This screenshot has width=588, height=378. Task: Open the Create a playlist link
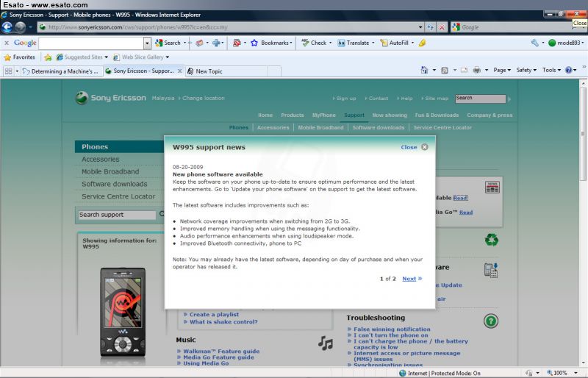(x=214, y=315)
